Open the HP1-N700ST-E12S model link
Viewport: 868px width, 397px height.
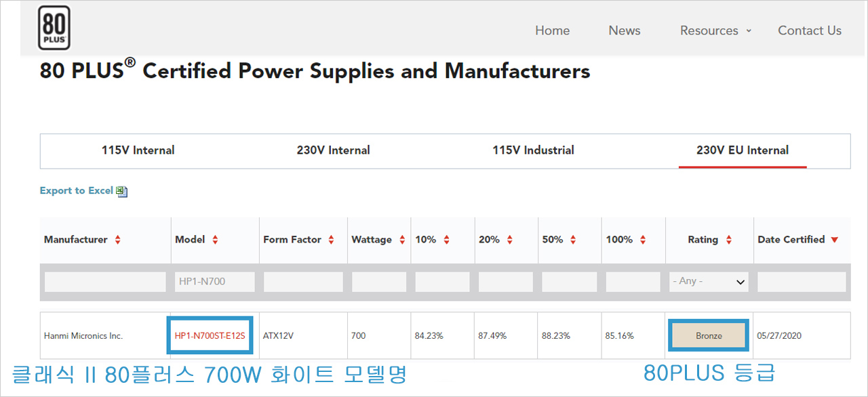210,335
